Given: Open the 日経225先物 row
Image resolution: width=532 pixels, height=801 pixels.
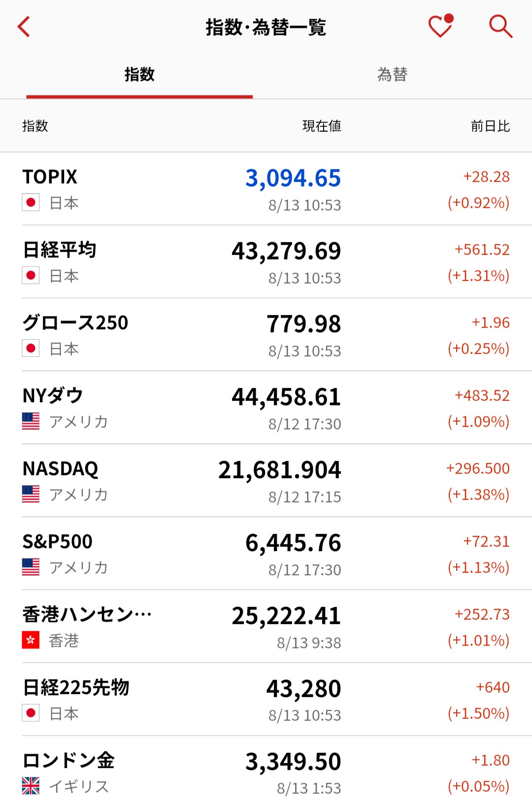Looking at the screenshot, I should 266,699.
